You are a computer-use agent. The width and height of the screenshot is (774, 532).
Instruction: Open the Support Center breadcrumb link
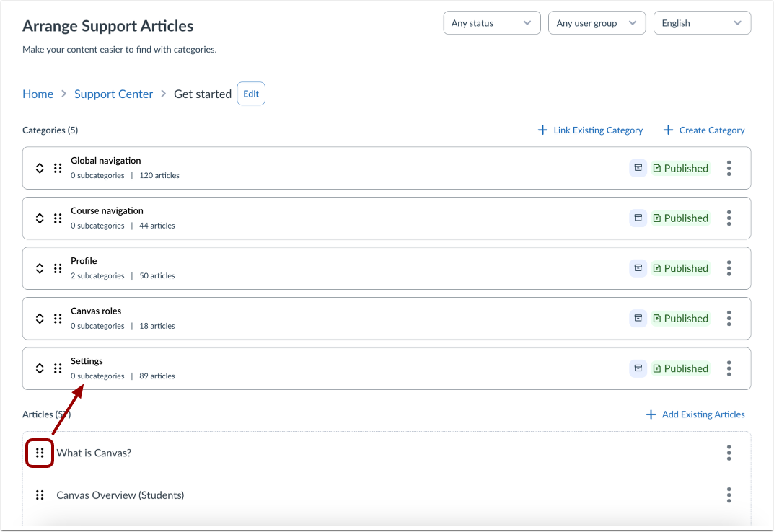click(x=113, y=93)
